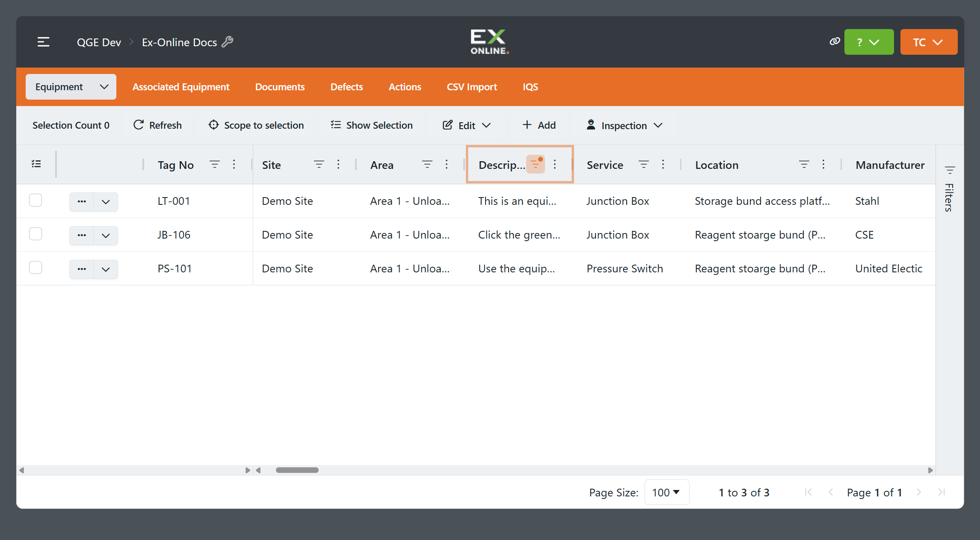Click Scope to selection
The width and height of the screenshot is (980, 540).
(256, 125)
